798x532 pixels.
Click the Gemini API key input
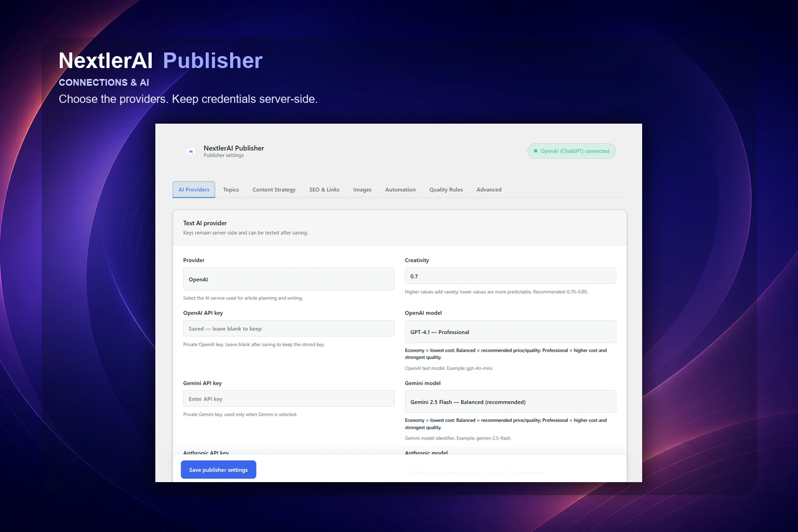pyautogui.click(x=289, y=398)
